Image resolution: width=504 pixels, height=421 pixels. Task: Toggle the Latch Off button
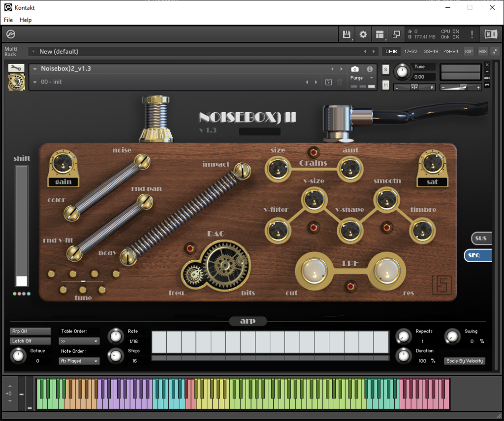tap(30, 341)
